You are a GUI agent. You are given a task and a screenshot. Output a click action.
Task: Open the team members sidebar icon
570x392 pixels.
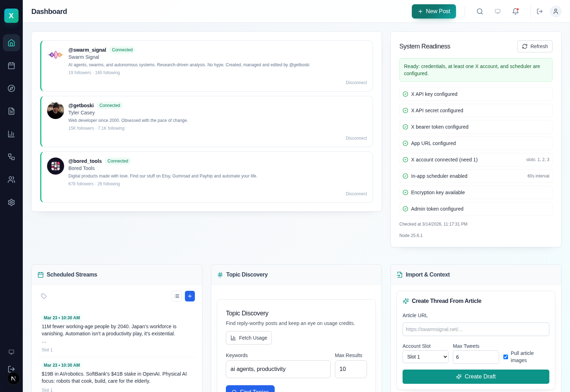(x=11, y=180)
